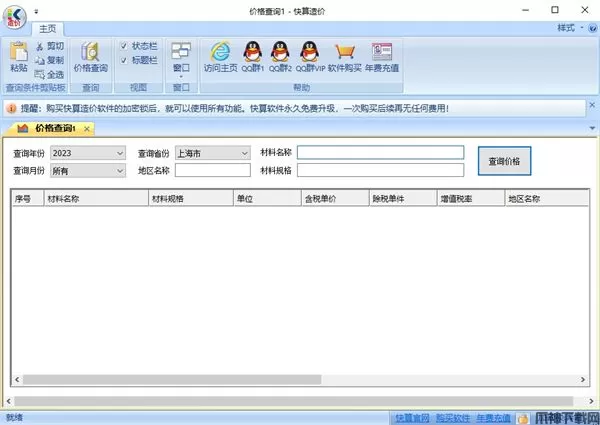This screenshot has height=425, width=600.
Task: Click the 含税单价 column header
Action: coord(336,199)
